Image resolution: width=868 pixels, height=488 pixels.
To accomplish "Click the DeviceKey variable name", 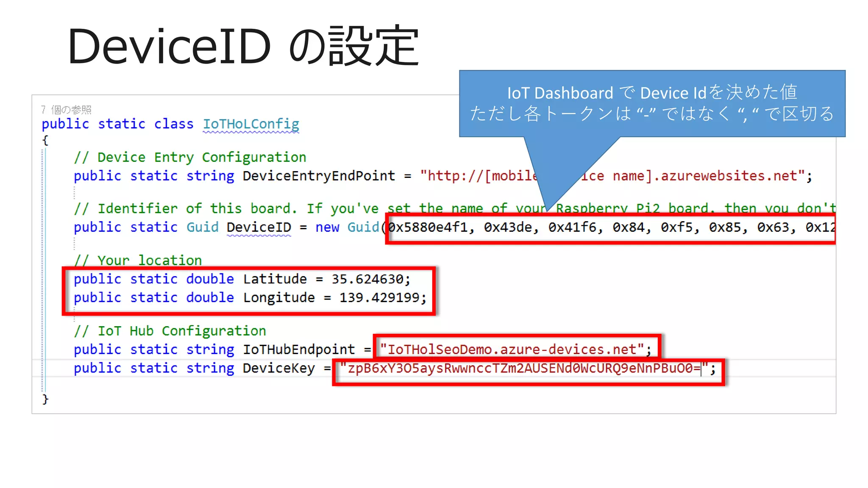I will pos(279,369).
